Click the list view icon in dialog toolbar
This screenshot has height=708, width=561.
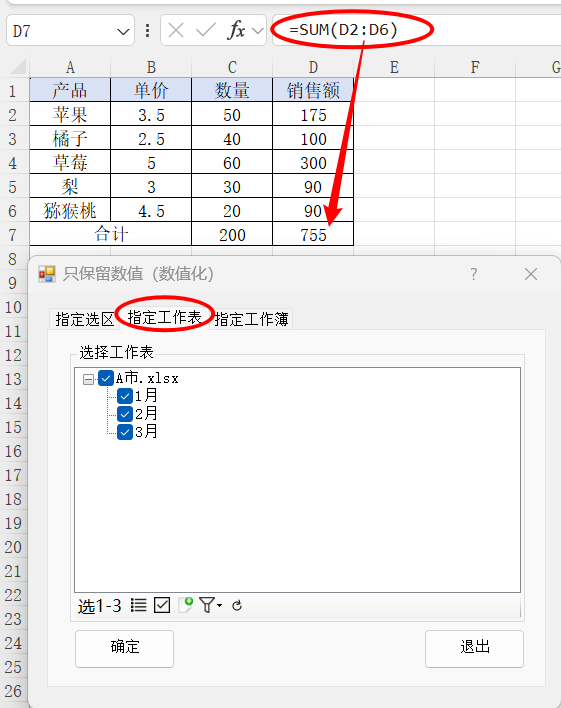point(138,605)
